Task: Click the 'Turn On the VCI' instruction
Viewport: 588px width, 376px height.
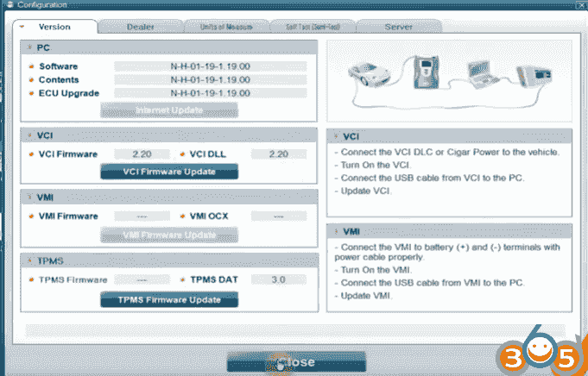Action: [x=373, y=165]
